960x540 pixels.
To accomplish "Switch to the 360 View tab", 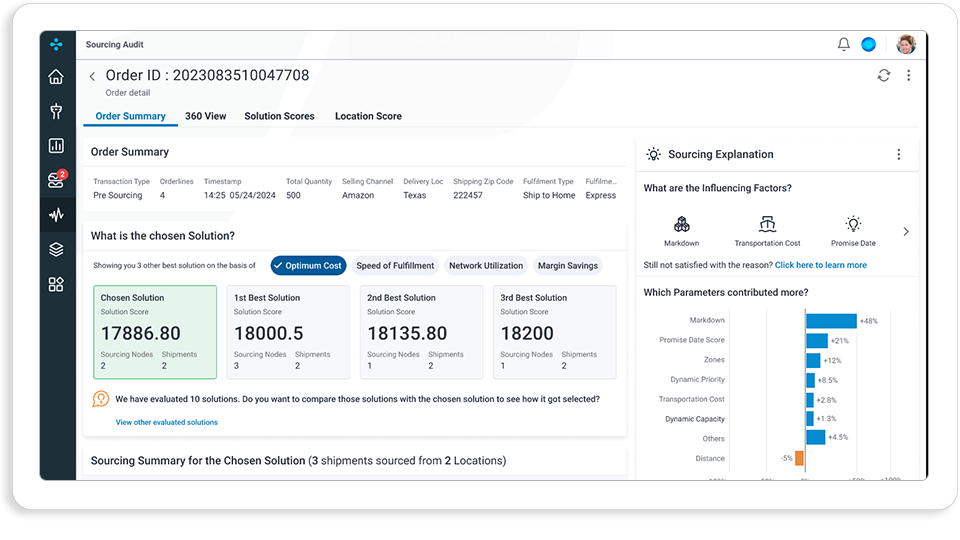I will (x=206, y=116).
